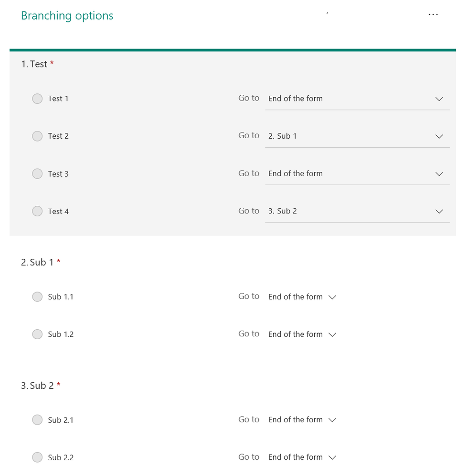The height and width of the screenshot is (476, 462).
Task: Open Sub 1.1 Go to dropdown
Action: pos(302,297)
